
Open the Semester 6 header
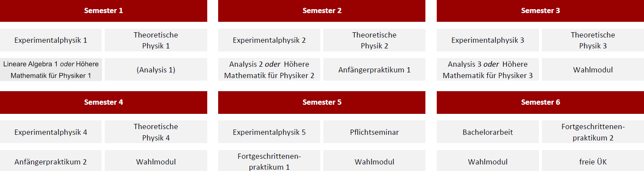coord(540,102)
